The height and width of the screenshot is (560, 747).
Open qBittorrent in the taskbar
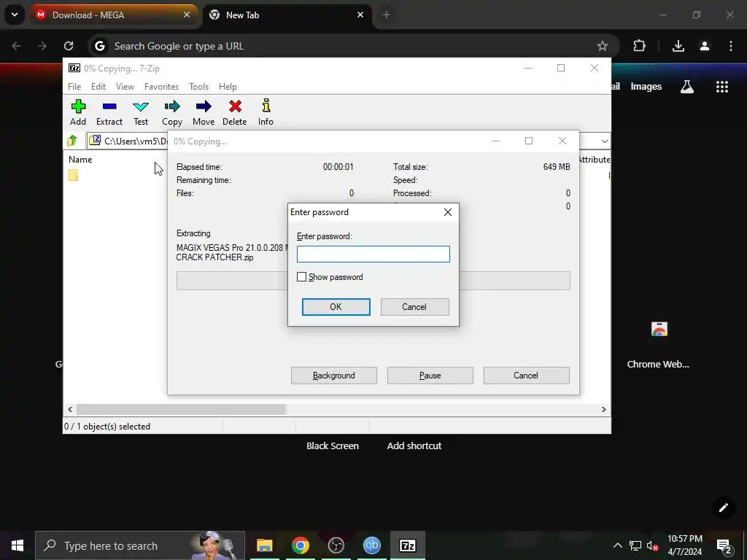pos(371,545)
